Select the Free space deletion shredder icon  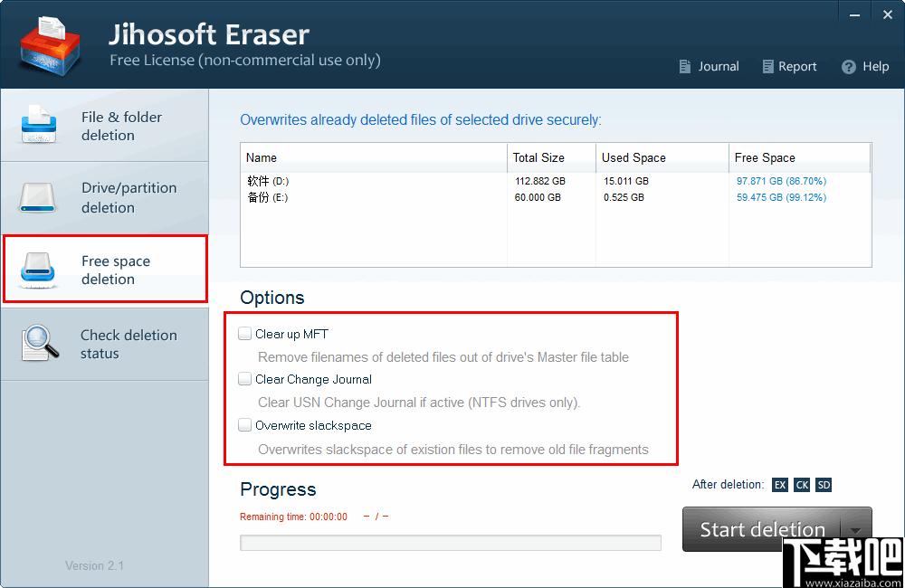tap(37, 270)
